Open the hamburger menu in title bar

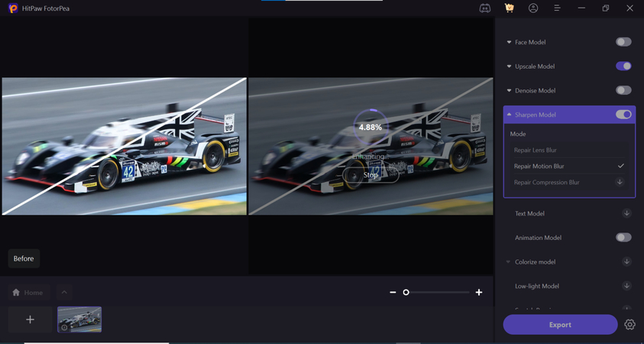tap(558, 8)
